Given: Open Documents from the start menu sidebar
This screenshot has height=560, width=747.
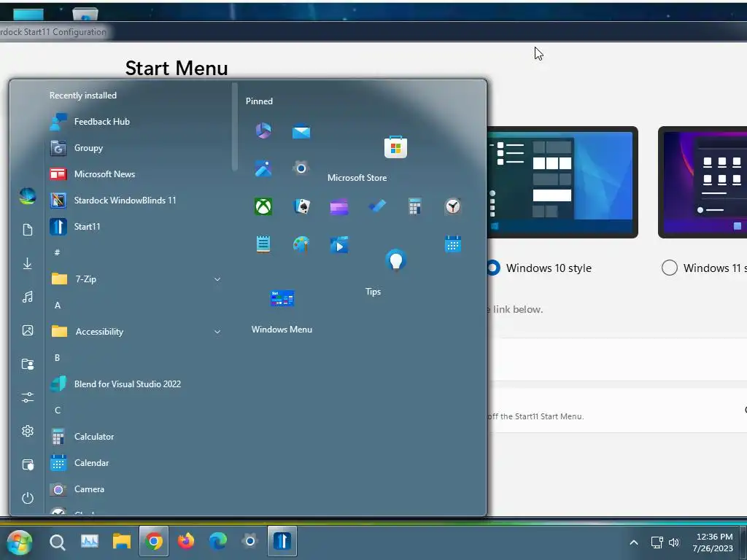Looking at the screenshot, I should click(28, 230).
